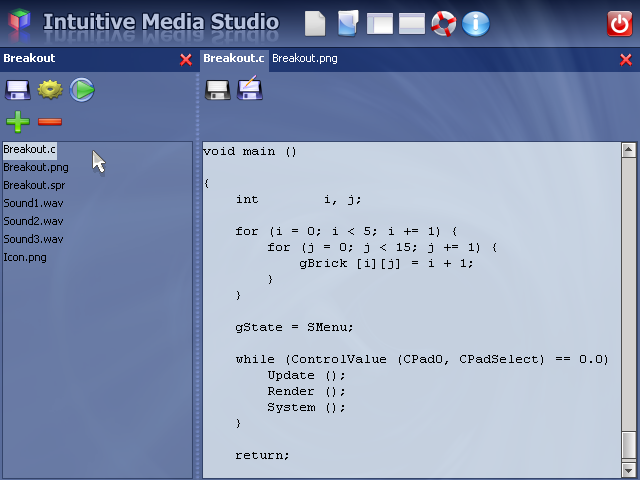Select Breakout.spr in the file list
Image resolution: width=640 pixels, height=480 pixels.
[x=34, y=185]
